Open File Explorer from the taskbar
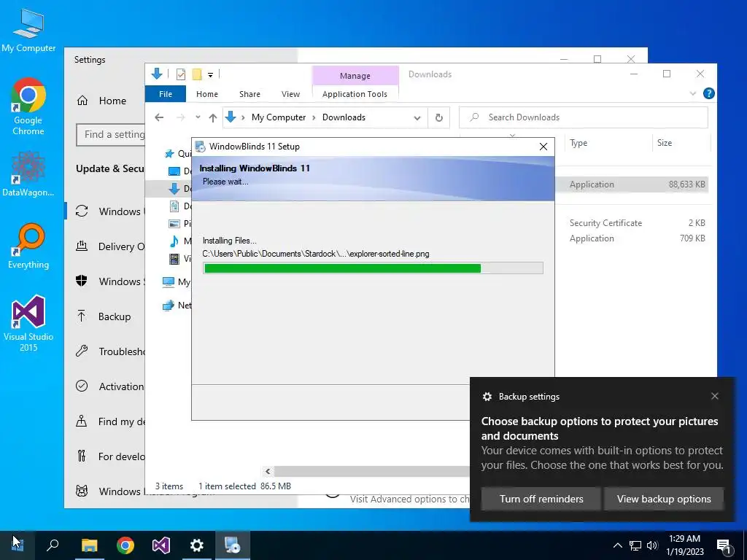 pos(89,545)
